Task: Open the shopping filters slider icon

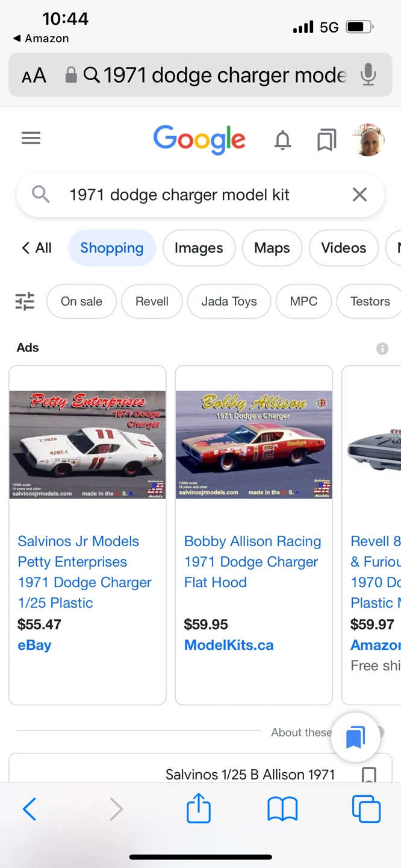Action: [x=25, y=301]
